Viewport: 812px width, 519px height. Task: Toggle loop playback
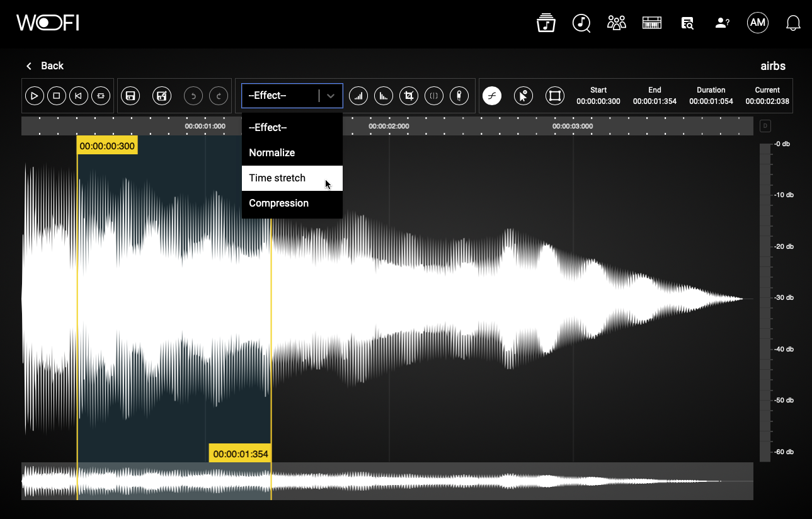pyautogui.click(x=100, y=96)
